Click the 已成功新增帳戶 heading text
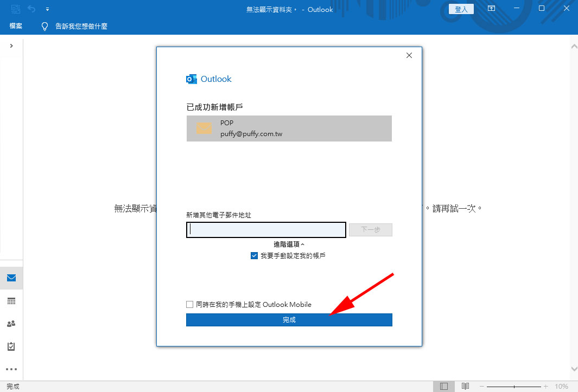This screenshot has height=392, width=578. (x=214, y=107)
